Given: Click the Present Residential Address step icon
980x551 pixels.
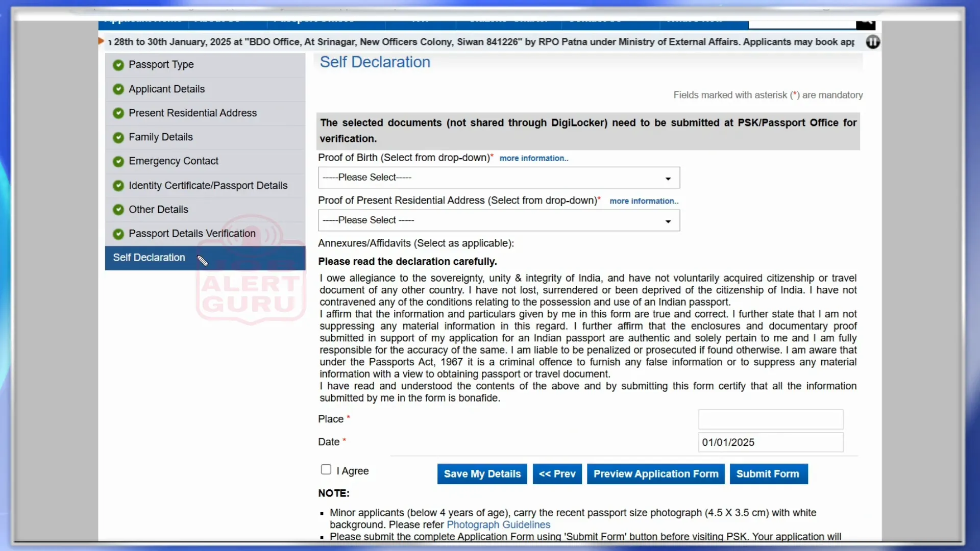Looking at the screenshot, I should pyautogui.click(x=118, y=113).
